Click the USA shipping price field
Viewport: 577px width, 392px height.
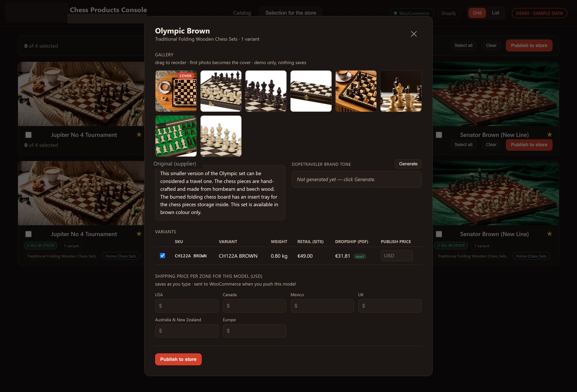(x=187, y=306)
